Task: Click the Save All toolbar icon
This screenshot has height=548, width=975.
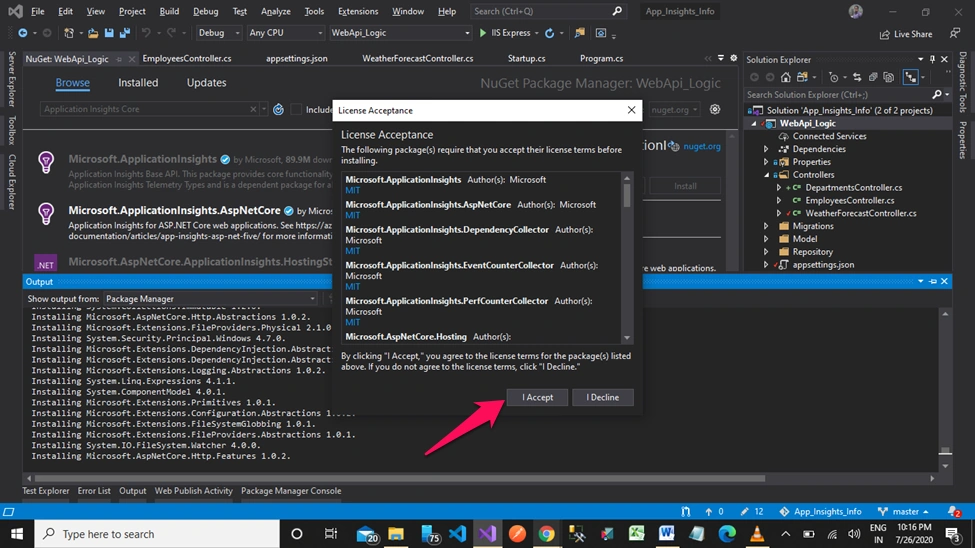Action: click(125, 32)
